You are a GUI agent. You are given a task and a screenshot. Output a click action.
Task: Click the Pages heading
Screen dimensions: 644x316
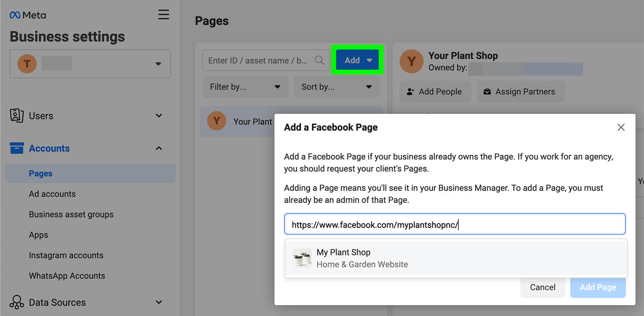pos(212,21)
